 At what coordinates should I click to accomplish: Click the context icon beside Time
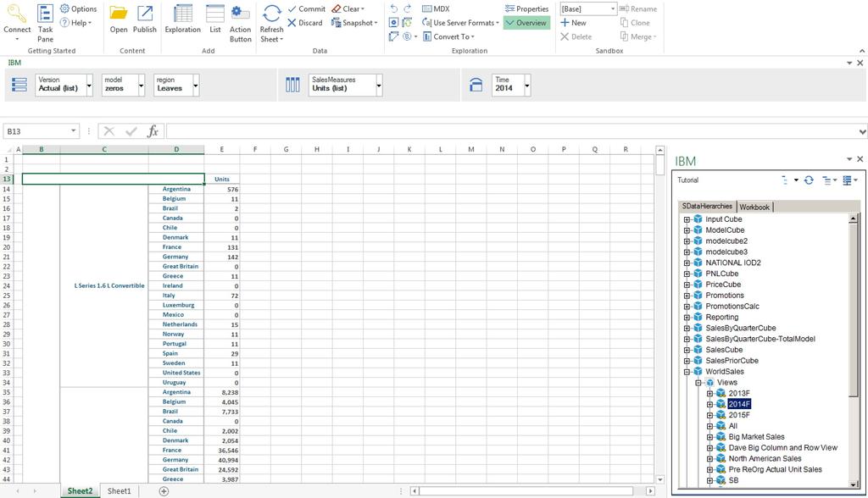[x=476, y=85]
